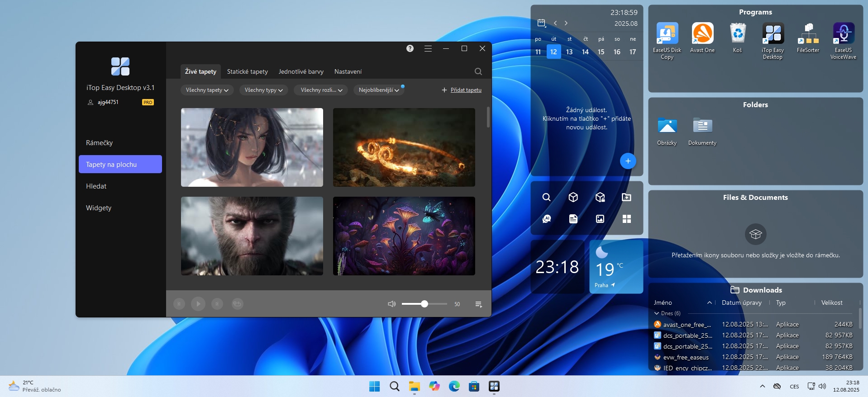The height and width of the screenshot is (397, 868).
Task: Play the live wallpaper
Action: (x=198, y=304)
